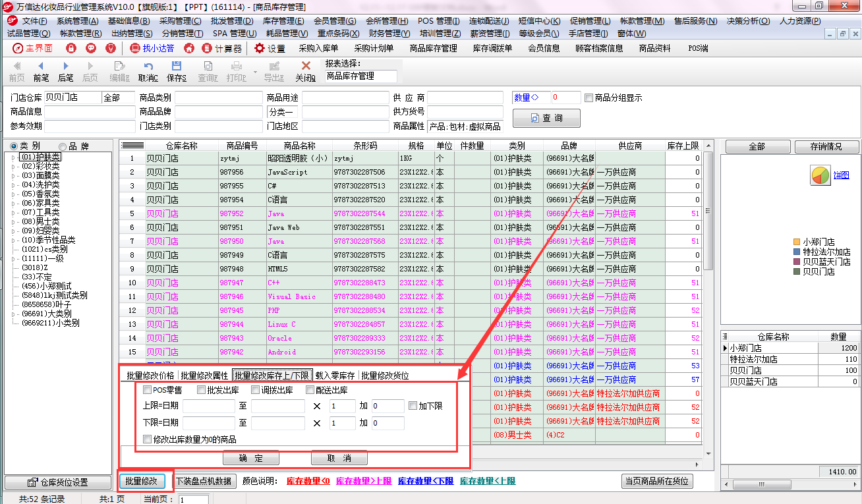Expand the (04)洗护类 tree node
862x504 pixels.
pyautogui.click(x=14, y=185)
